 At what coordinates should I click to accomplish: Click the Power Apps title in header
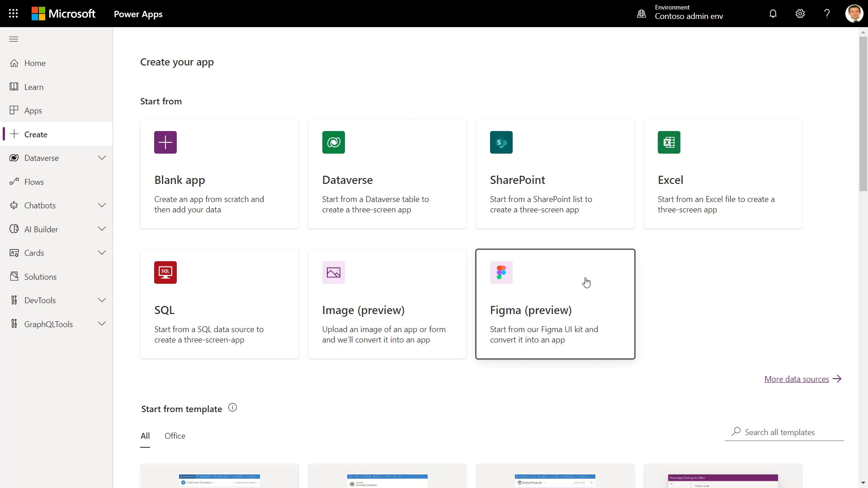click(138, 14)
